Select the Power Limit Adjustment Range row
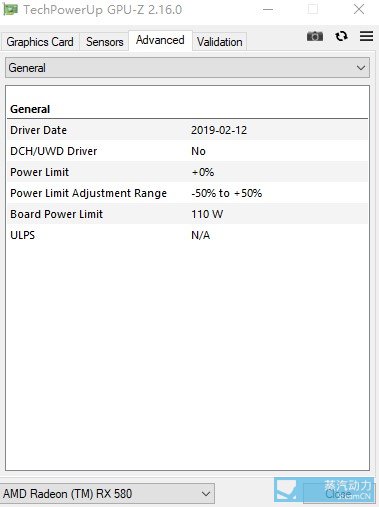 tap(187, 193)
